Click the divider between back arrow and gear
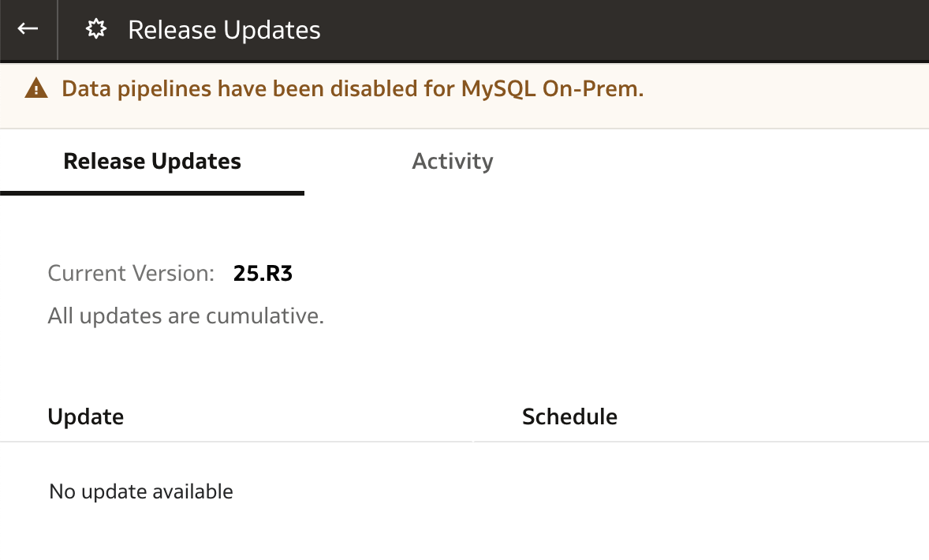 coord(58,30)
